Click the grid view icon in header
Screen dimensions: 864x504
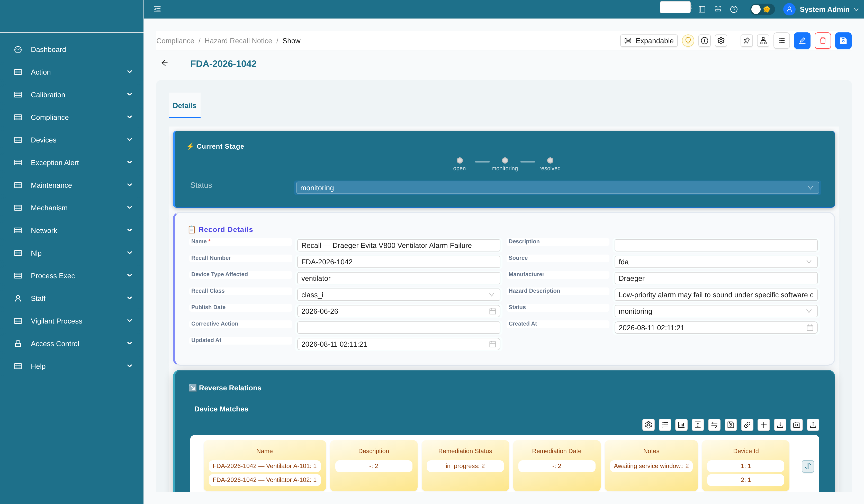[718, 9]
